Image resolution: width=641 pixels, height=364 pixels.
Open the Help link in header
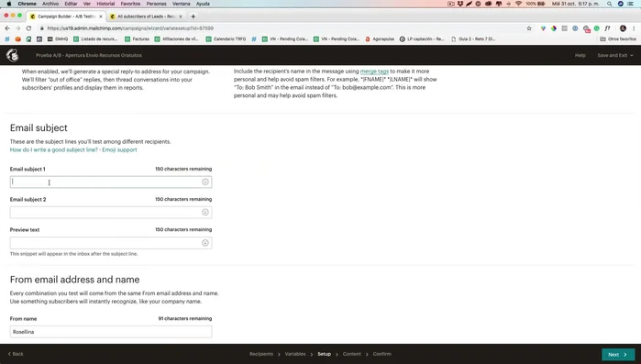pyautogui.click(x=580, y=55)
